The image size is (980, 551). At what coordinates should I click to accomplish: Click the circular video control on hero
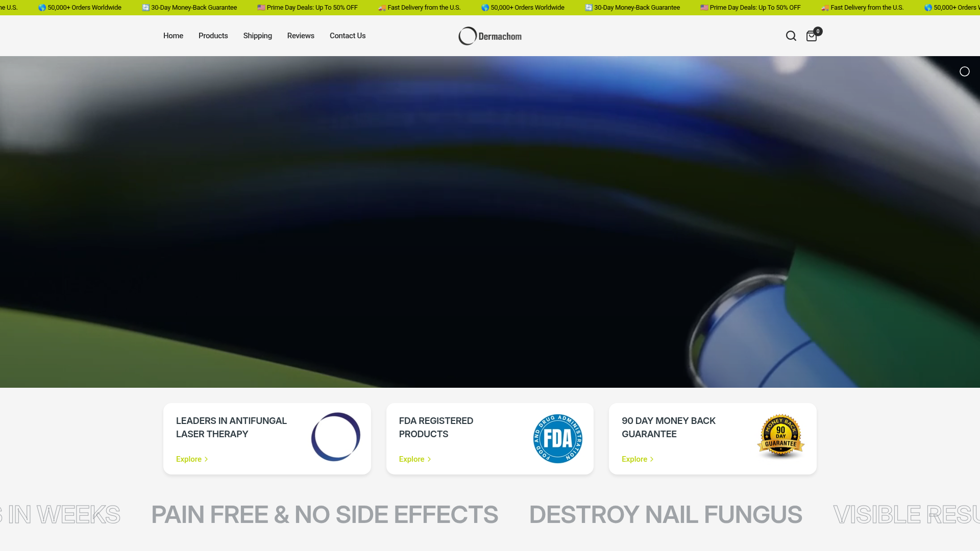(x=964, y=71)
